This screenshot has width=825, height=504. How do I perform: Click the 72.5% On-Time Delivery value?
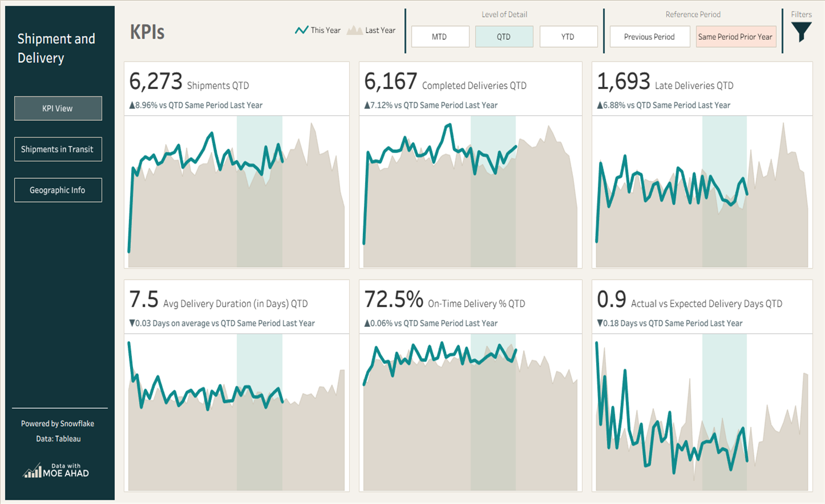393,299
